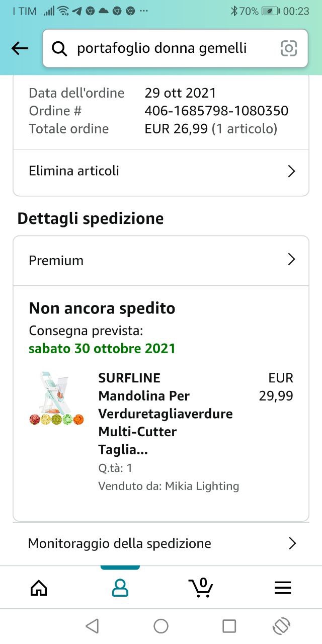Image resolution: width=322 pixels, height=644 pixels.
Task: Open Elimina articoli row
Action: click(161, 171)
